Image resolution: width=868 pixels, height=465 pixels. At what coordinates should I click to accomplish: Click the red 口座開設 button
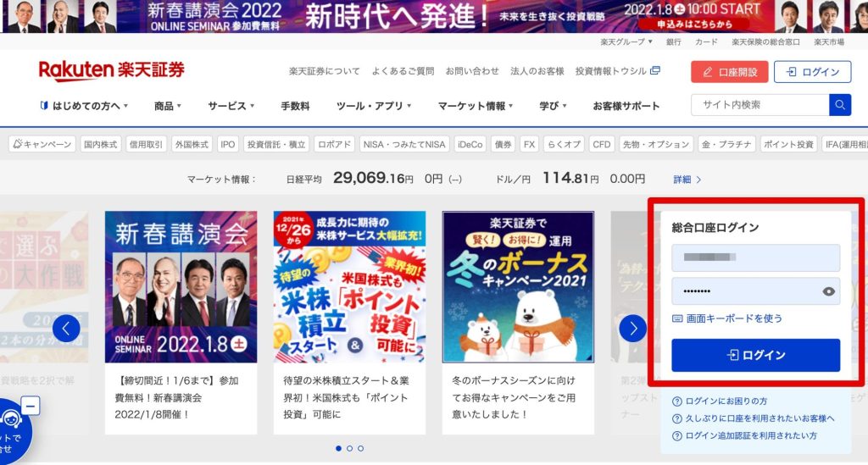(x=729, y=72)
